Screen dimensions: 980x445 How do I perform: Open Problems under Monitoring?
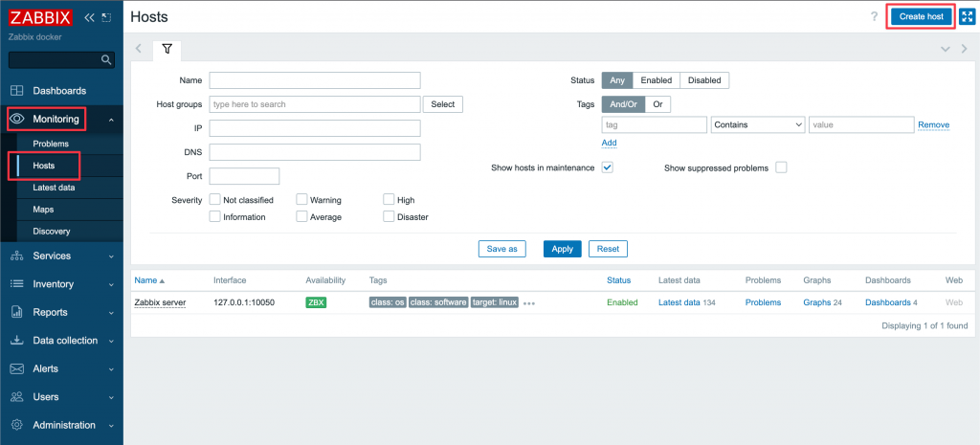[x=51, y=144]
